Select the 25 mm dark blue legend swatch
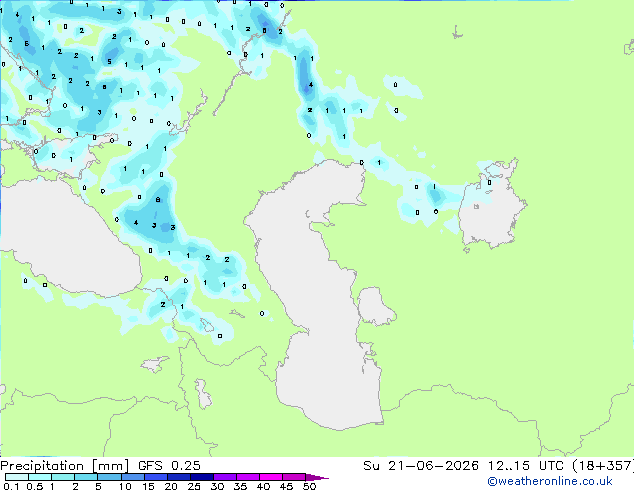Screen dimensions: 634x490 [x=202, y=477]
